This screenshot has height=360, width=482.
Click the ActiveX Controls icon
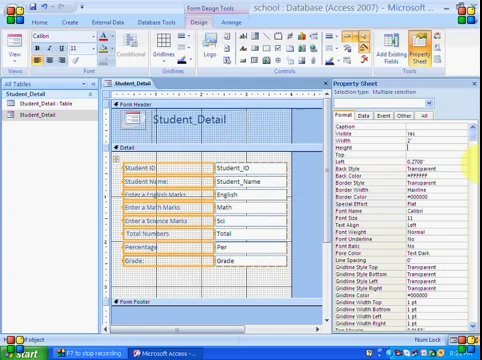point(364,60)
